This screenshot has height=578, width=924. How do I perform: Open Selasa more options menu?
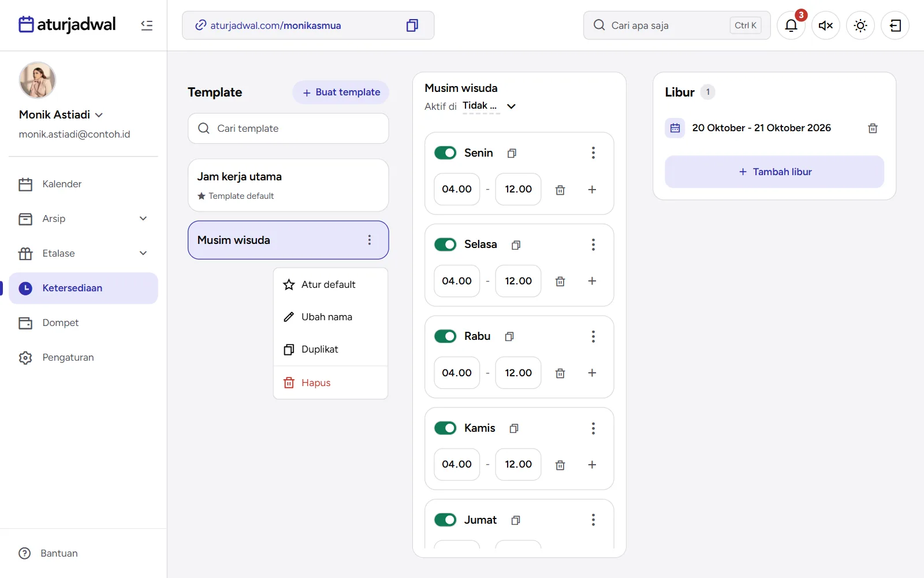click(593, 244)
